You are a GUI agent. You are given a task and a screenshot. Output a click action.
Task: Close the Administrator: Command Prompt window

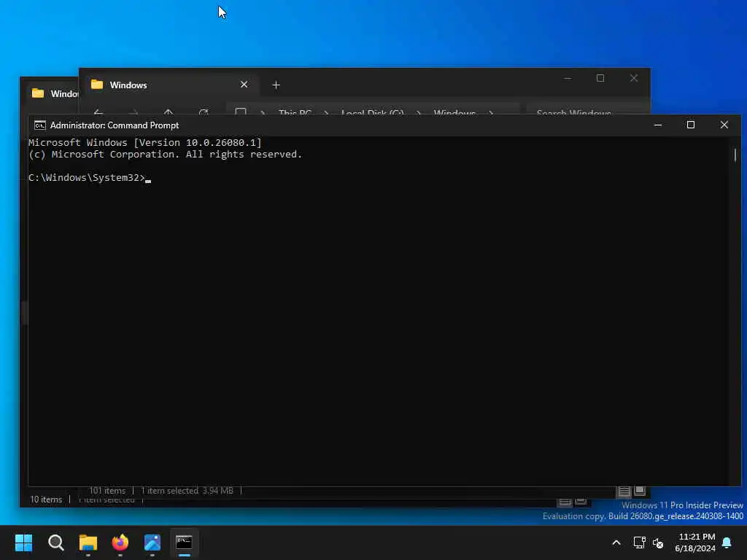pos(724,125)
